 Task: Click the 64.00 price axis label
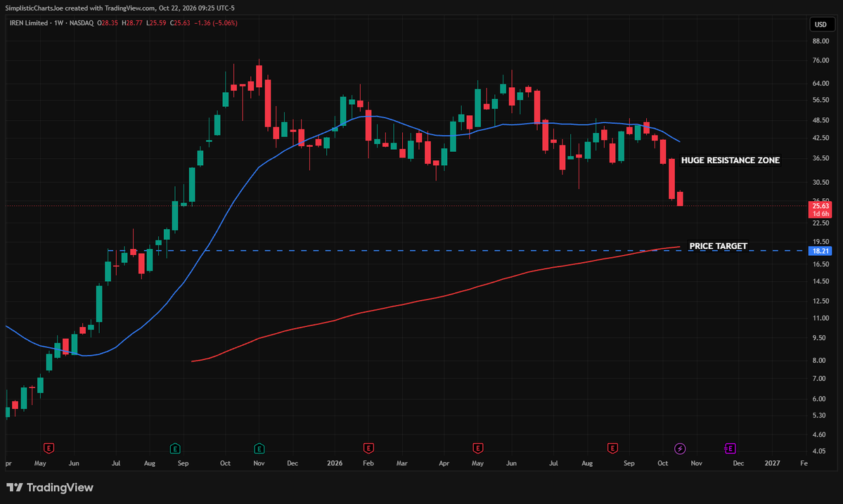click(x=821, y=83)
